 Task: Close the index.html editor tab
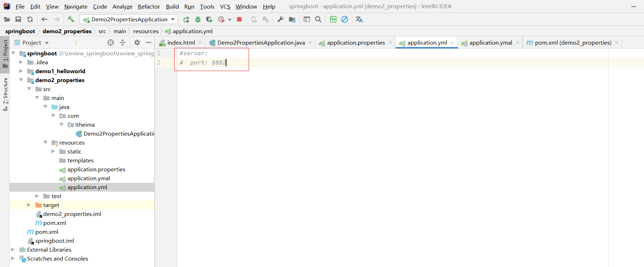coord(200,42)
